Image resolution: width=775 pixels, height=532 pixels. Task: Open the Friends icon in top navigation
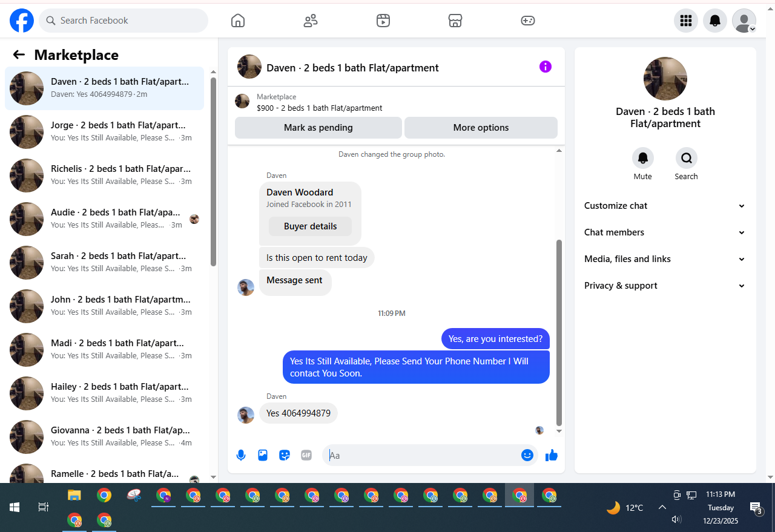pos(311,21)
